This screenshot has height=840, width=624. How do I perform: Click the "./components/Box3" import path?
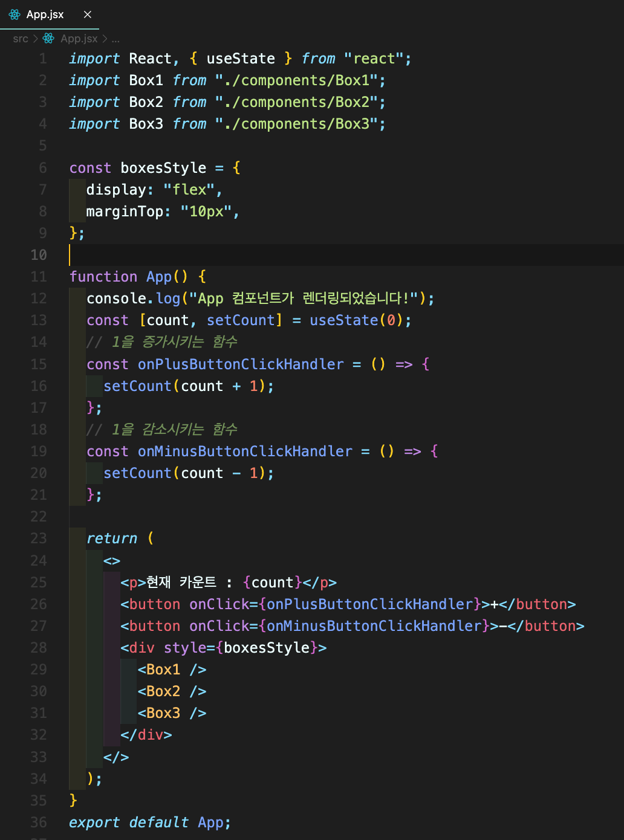tap(296, 124)
